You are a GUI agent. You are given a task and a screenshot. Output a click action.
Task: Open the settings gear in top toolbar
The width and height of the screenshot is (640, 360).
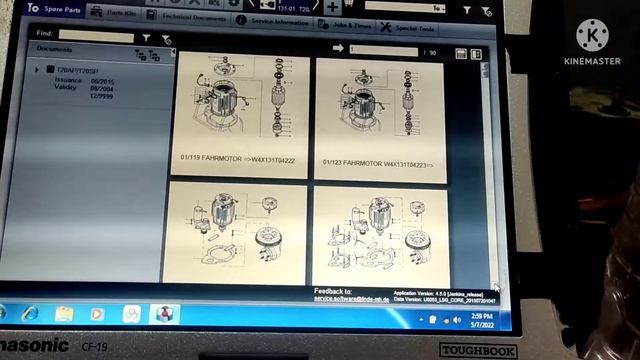(x=233, y=3)
